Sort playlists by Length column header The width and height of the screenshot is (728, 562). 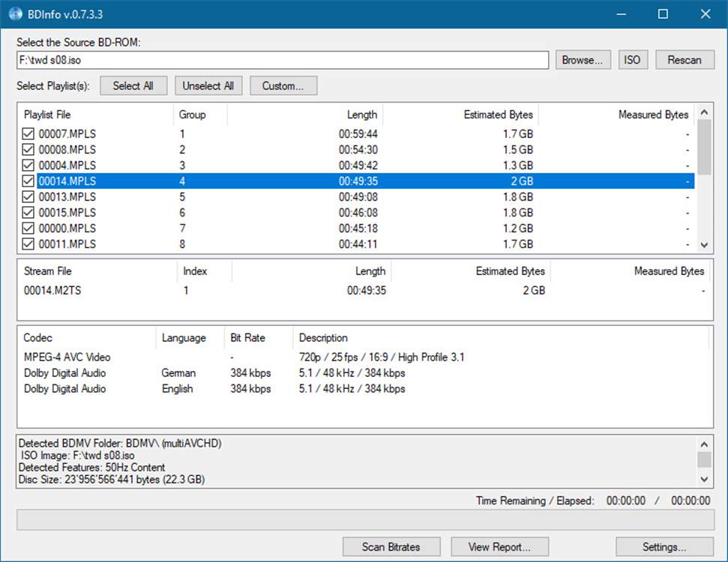pos(305,115)
